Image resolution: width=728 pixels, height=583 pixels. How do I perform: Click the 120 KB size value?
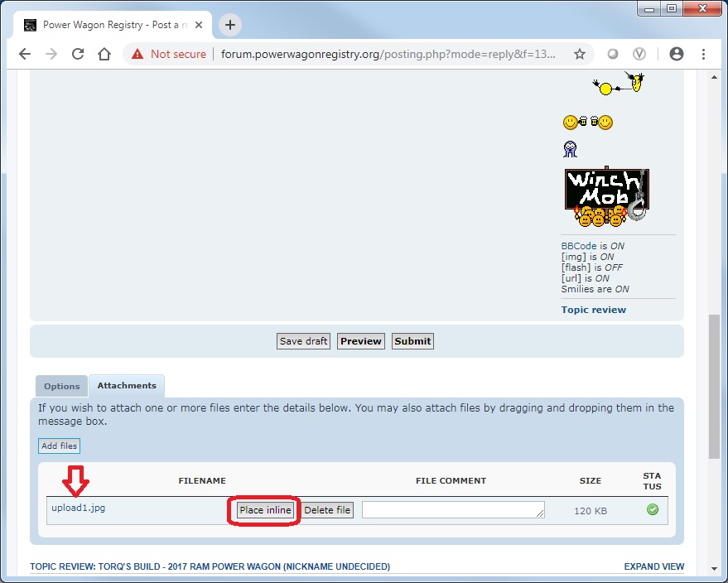[x=591, y=511]
